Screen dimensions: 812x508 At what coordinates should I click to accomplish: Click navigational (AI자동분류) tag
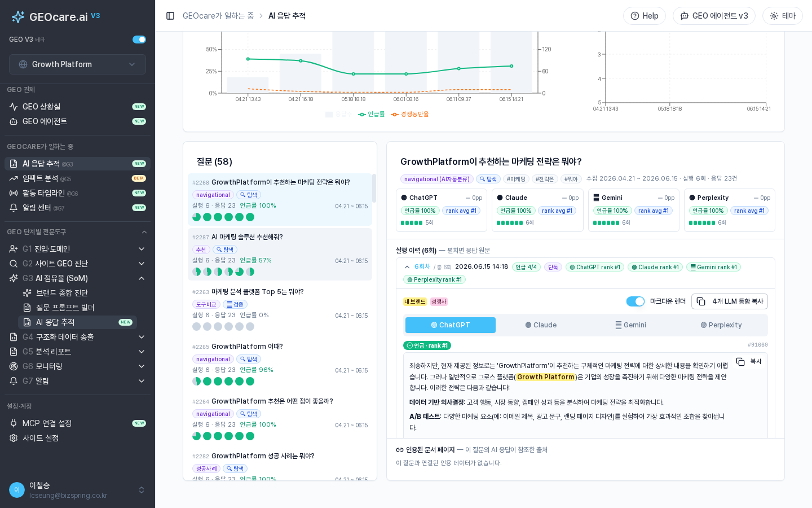pos(437,179)
